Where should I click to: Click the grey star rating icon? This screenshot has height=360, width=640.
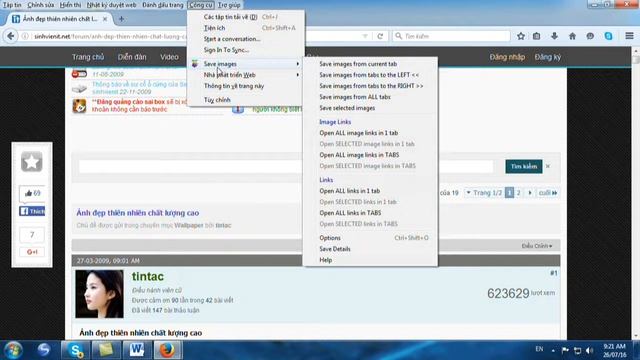point(32,162)
